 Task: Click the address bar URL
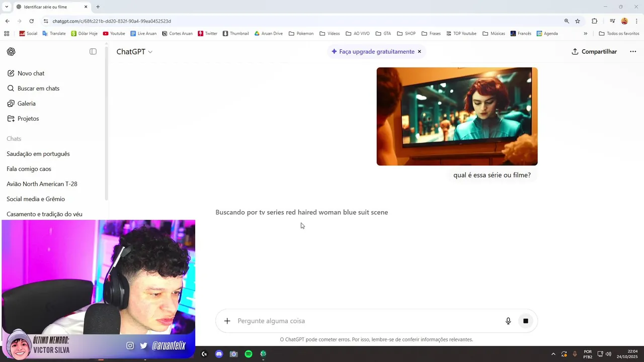(x=112, y=21)
